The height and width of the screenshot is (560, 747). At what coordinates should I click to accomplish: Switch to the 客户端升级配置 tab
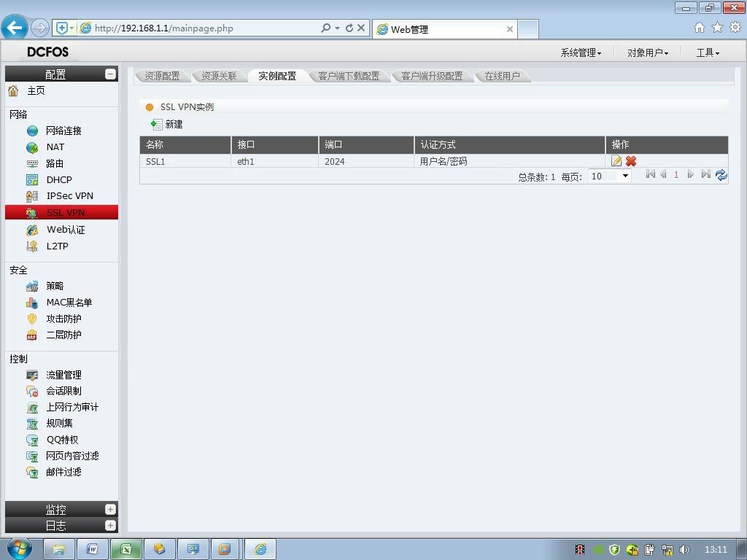pyautogui.click(x=432, y=76)
